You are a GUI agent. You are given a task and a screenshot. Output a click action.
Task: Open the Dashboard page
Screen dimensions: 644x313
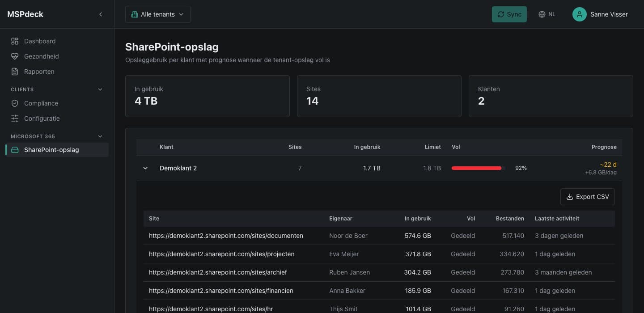57,41
